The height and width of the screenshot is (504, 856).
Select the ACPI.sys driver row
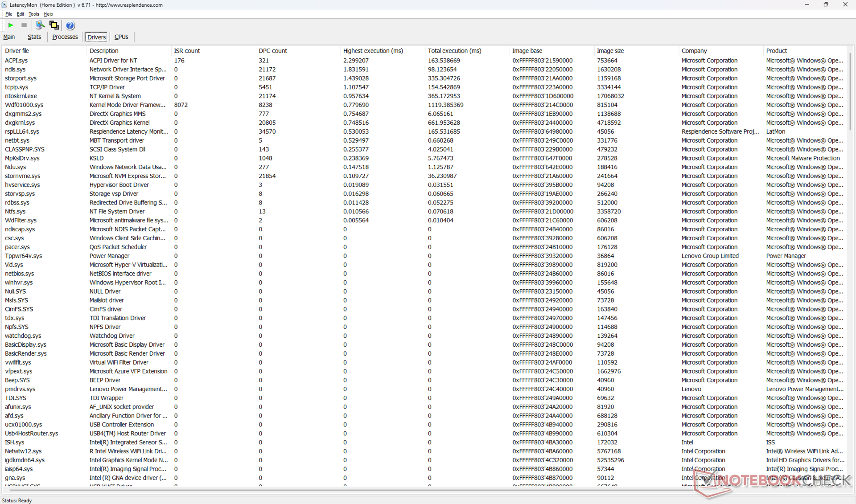pos(16,61)
